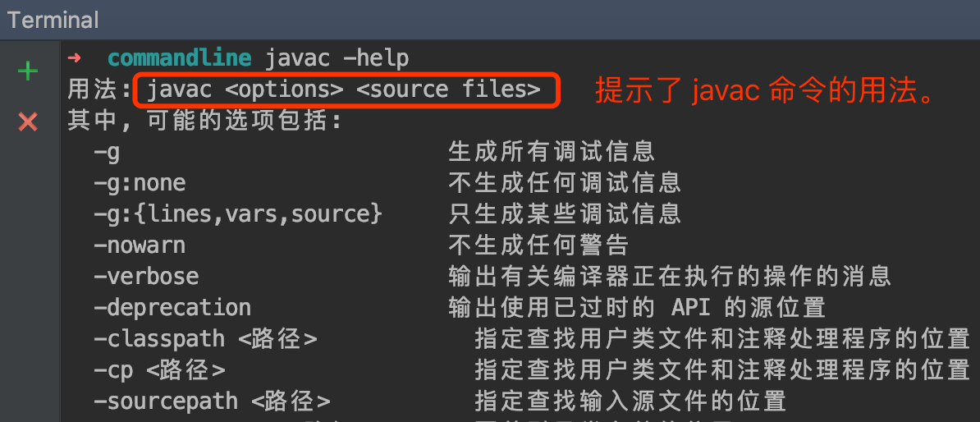Viewport: 980px width, 422px height.
Task: Click the -deprecation option text
Action: (x=172, y=308)
